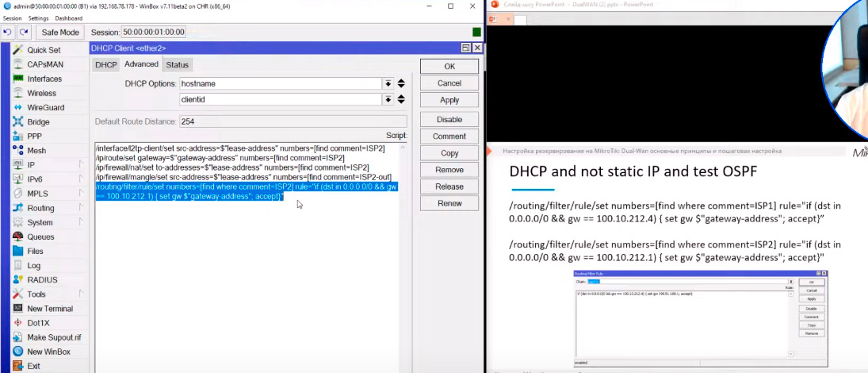This screenshot has height=373, width=868.
Task: Open the hostname DHCP option dropdown
Action: tap(388, 83)
